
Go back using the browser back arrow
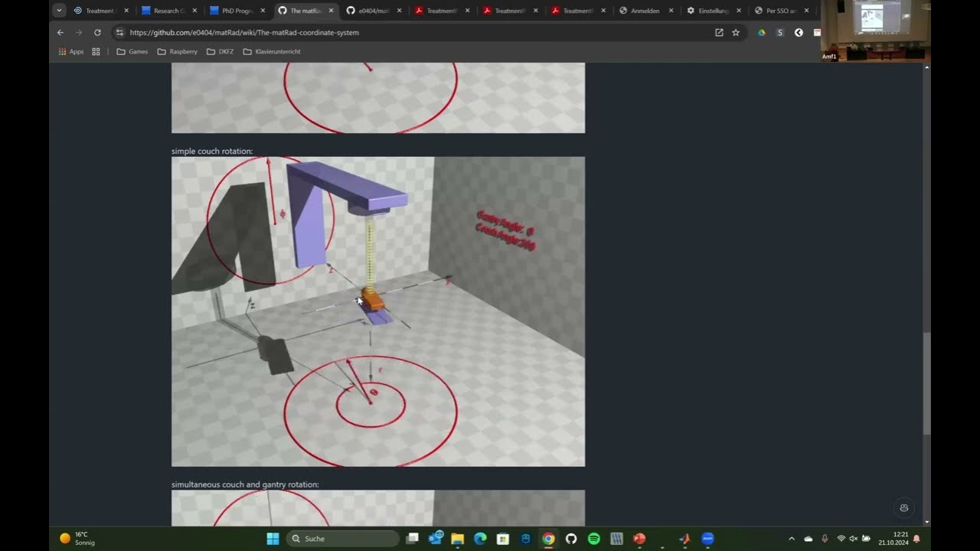click(60, 33)
